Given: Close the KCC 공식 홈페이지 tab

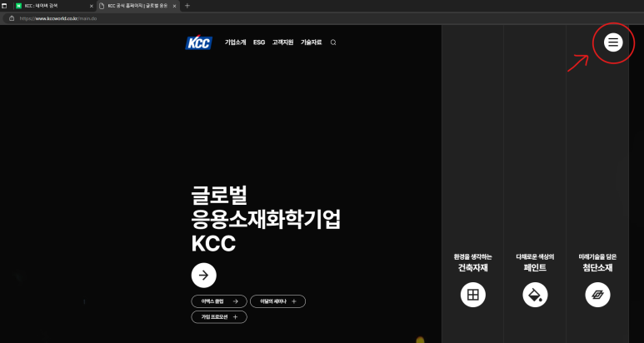Looking at the screenshot, I should [x=174, y=6].
